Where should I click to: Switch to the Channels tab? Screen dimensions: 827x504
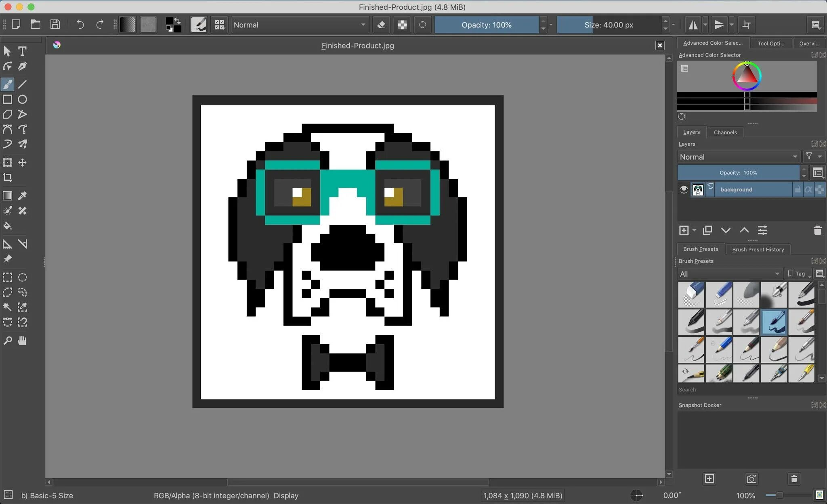click(725, 132)
